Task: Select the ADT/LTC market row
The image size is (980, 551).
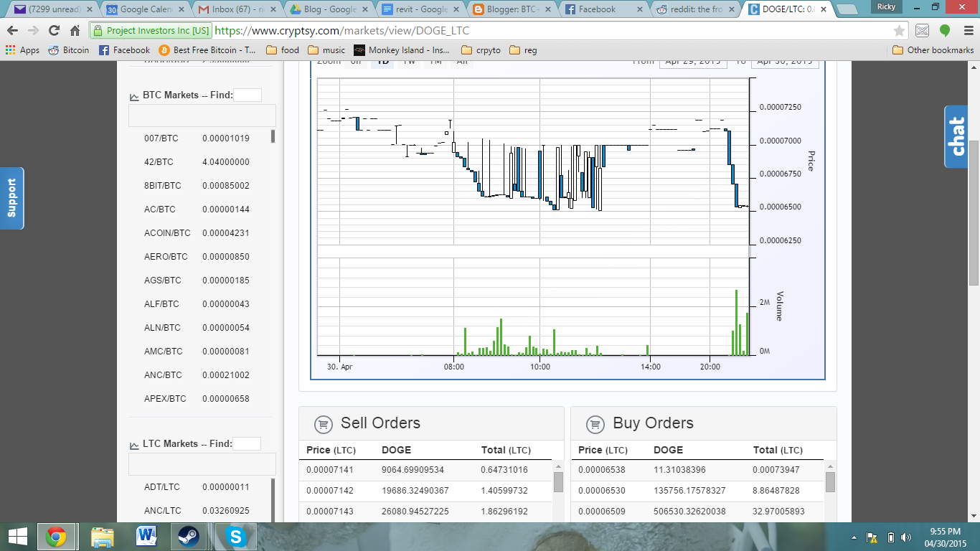Action: (199, 487)
